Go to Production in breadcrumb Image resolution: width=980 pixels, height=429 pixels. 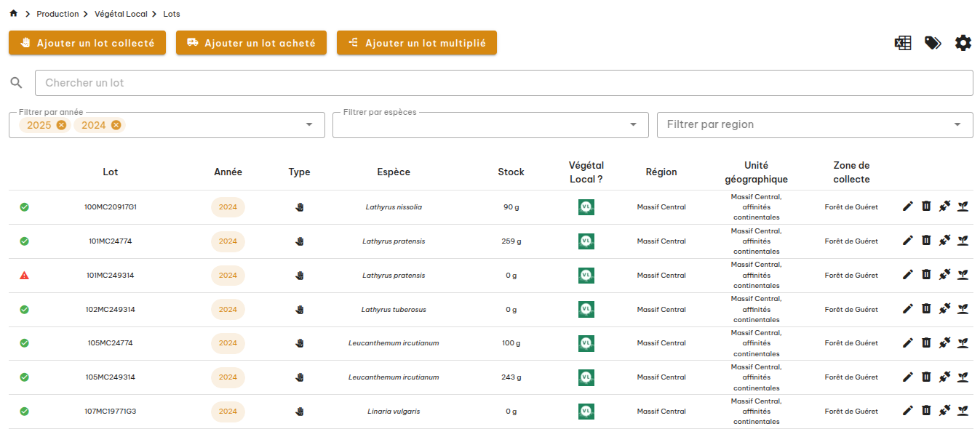point(57,14)
